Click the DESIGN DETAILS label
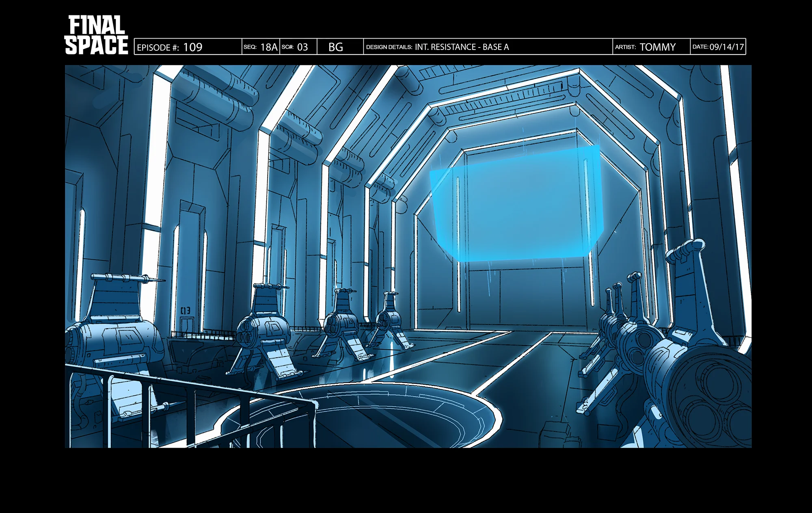This screenshot has height=513, width=812. click(x=389, y=47)
